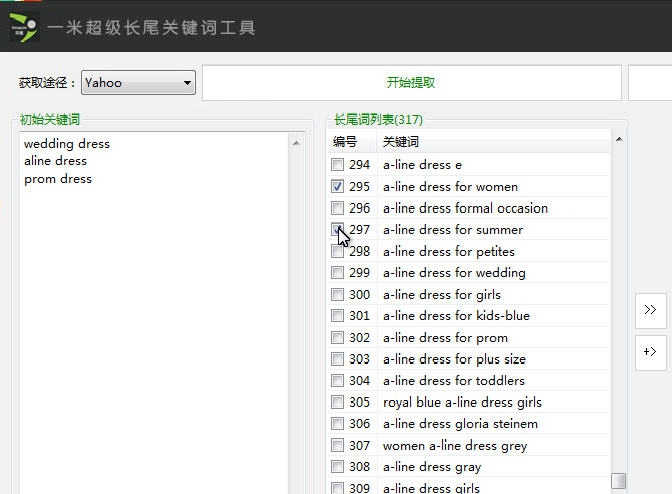672x494 pixels.
Task: Tick the checkbox for row 308
Action: click(337, 467)
